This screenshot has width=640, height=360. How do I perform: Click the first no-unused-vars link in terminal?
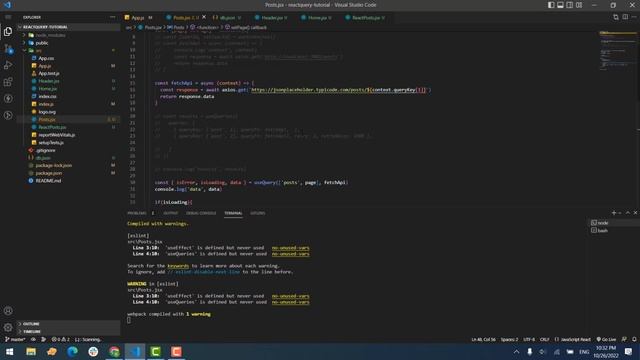click(291, 248)
